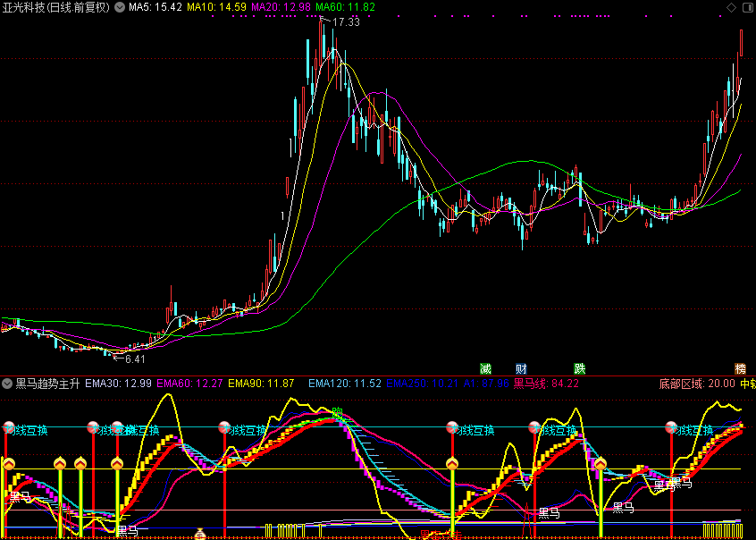Select the EMA250: 10.21 value
This screenshot has height=540, width=756.
423,384
